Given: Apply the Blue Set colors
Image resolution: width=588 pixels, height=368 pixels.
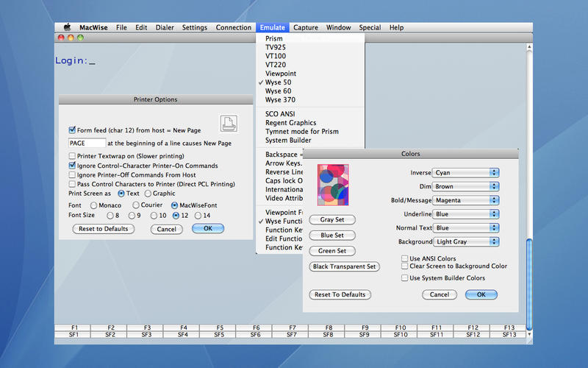Looking at the screenshot, I should 332,236.
